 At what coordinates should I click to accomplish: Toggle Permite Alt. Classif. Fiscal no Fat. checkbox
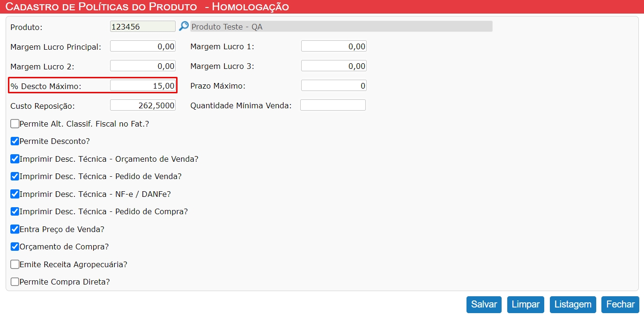(x=15, y=124)
